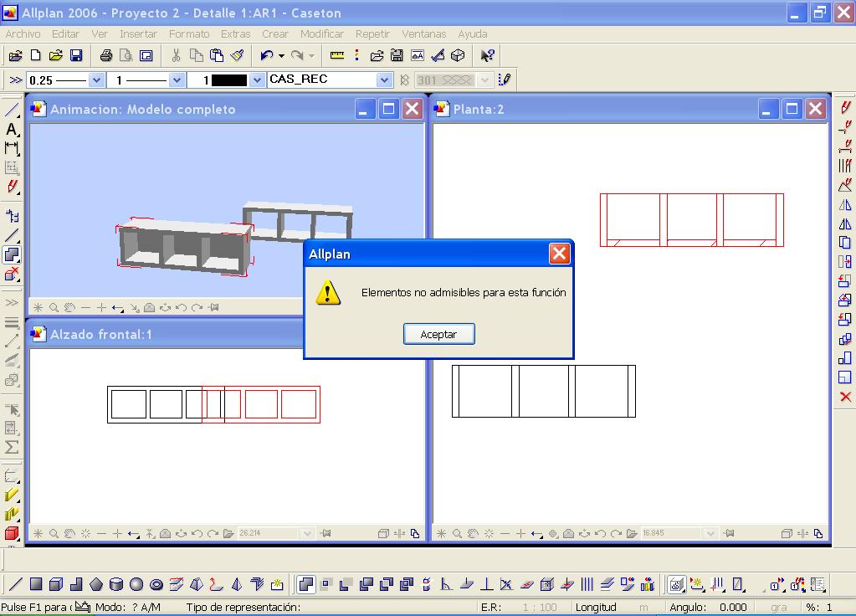Image resolution: width=856 pixels, height=616 pixels.
Task: Open the pen color dropdown arrow
Action: pyautogui.click(x=257, y=80)
